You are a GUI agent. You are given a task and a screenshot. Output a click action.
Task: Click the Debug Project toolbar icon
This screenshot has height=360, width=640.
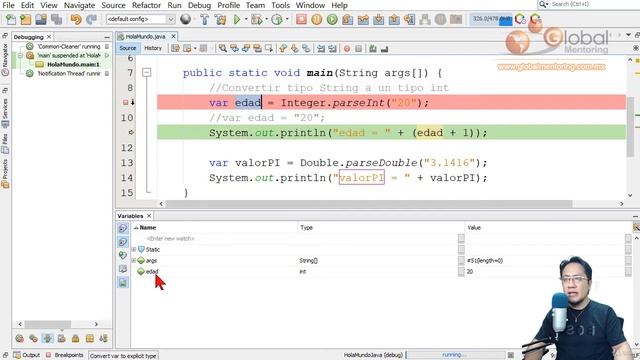pyautogui.click(x=257, y=19)
